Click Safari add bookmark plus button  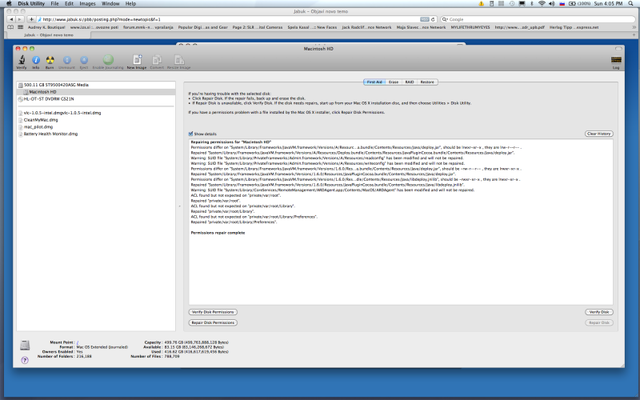tap(31, 19)
